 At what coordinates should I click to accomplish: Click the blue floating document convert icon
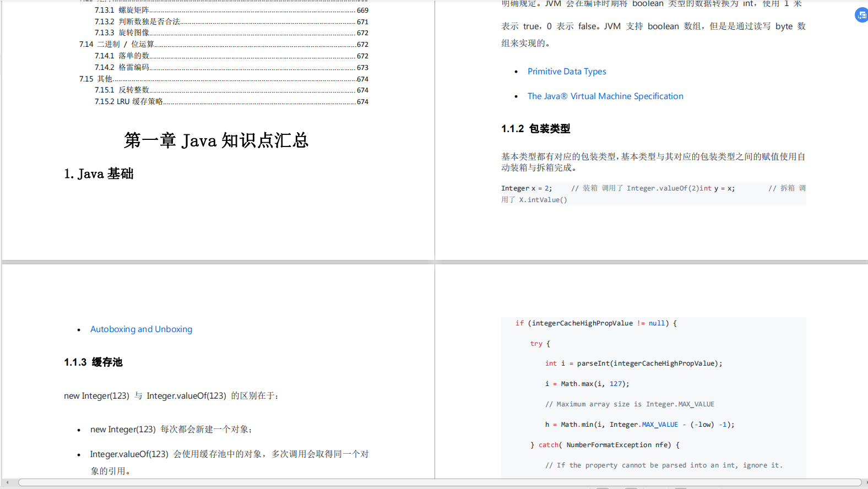click(861, 15)
